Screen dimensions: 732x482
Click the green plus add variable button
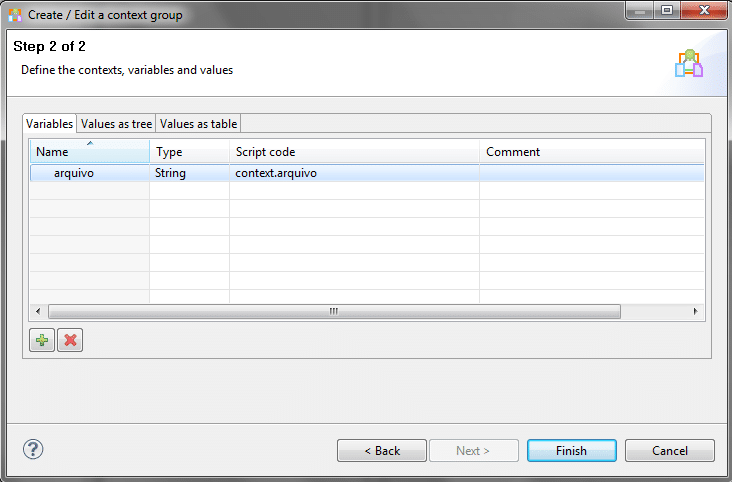tap(42, 341)
